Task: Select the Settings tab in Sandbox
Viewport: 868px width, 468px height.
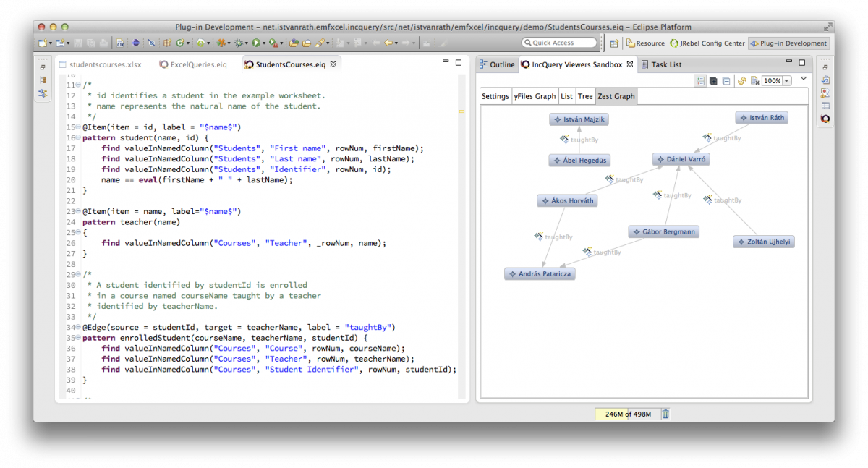Action: [495, 96]
